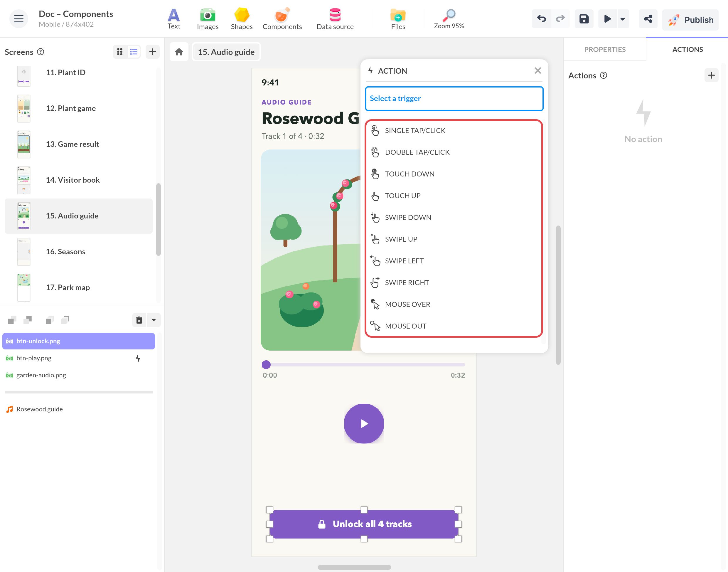This screenshot has width=728, height=572.
Task: Go to the home screen icon
Action: pyautogui.click(x=179, y=52)
